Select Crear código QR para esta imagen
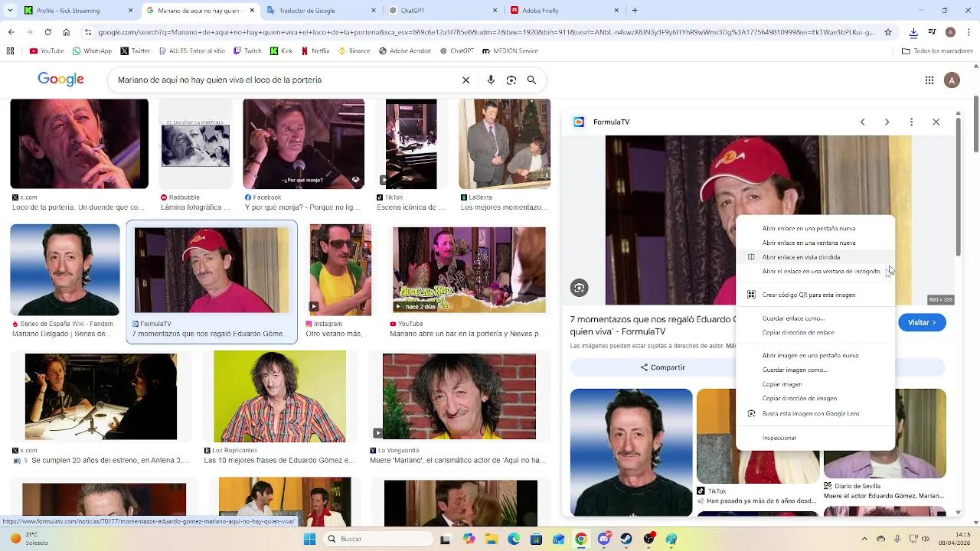Viewport: 980px width, 551px height. pyautogui.click(x=815, y=295)
